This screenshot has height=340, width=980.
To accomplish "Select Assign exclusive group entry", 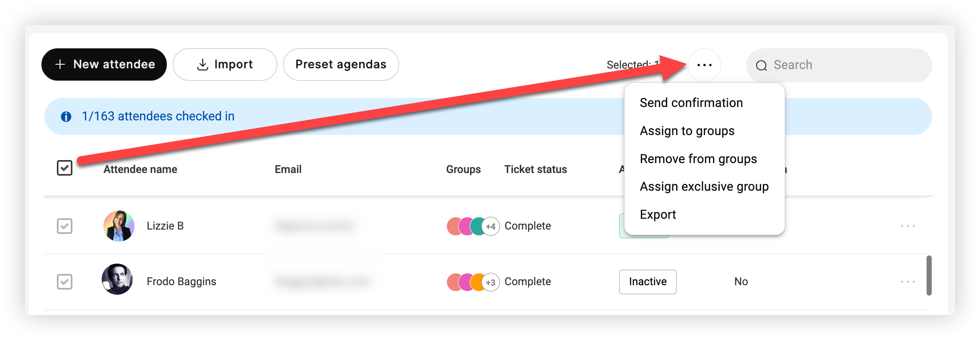I will (x=704, y=186).
